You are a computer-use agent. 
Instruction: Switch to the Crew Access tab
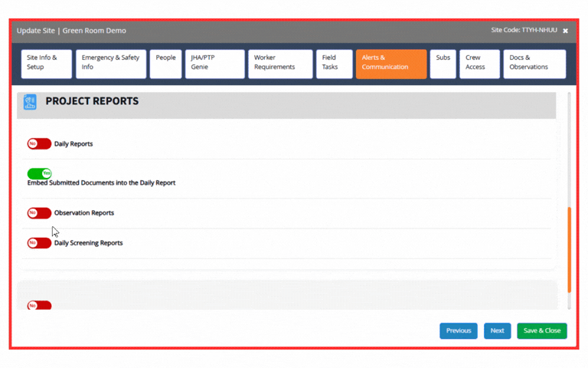[479, 64]
